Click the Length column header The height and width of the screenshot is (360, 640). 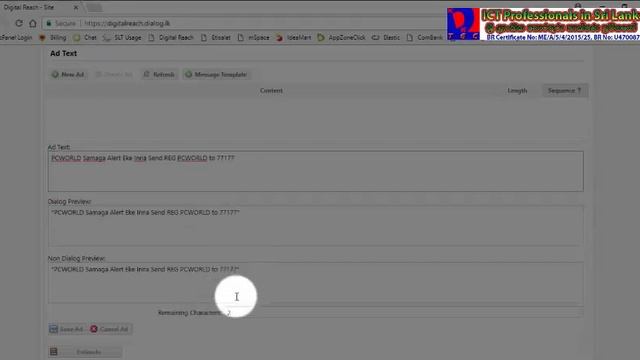pos(517,91)
